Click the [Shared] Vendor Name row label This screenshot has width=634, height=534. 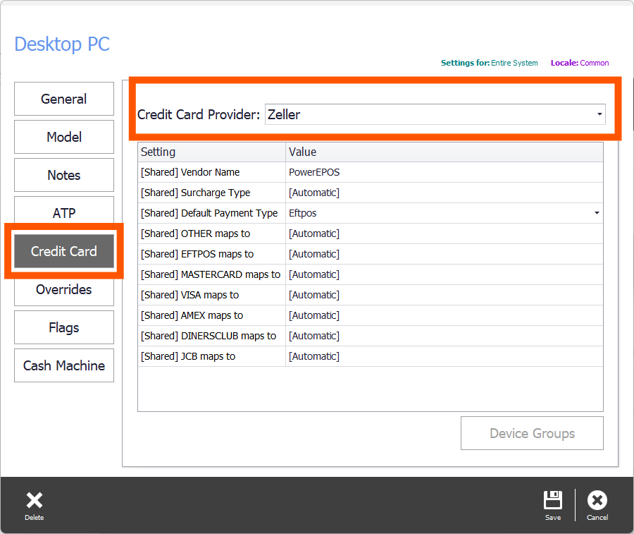tap(190, 172)
